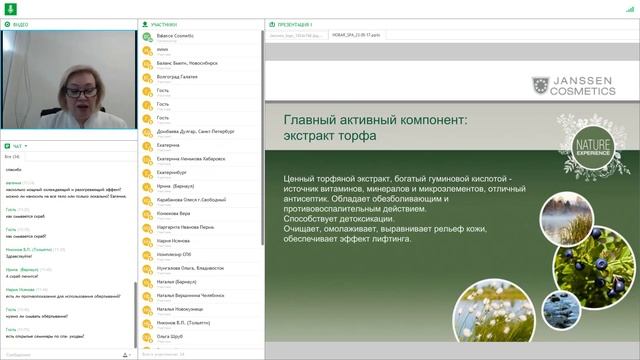640x360 pixels.
Task: Click the avatar beside Наталья Новокузнецк
Action: [147, 311]
